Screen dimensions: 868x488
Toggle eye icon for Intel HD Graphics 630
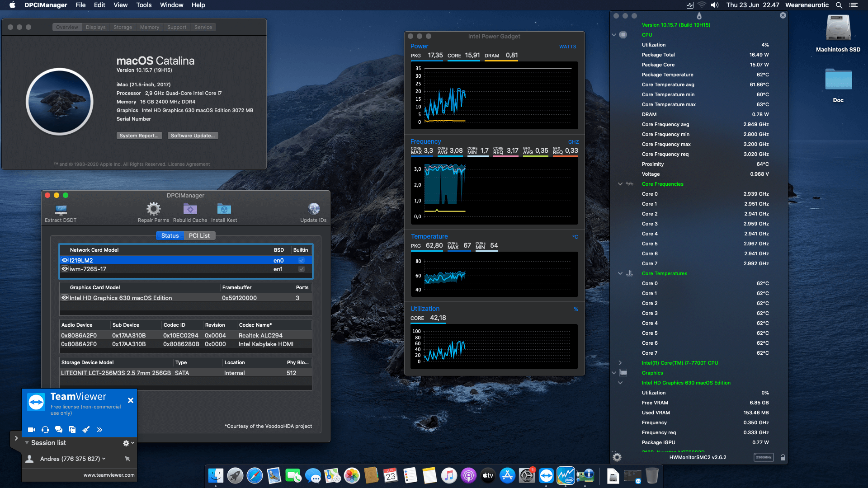65,298
